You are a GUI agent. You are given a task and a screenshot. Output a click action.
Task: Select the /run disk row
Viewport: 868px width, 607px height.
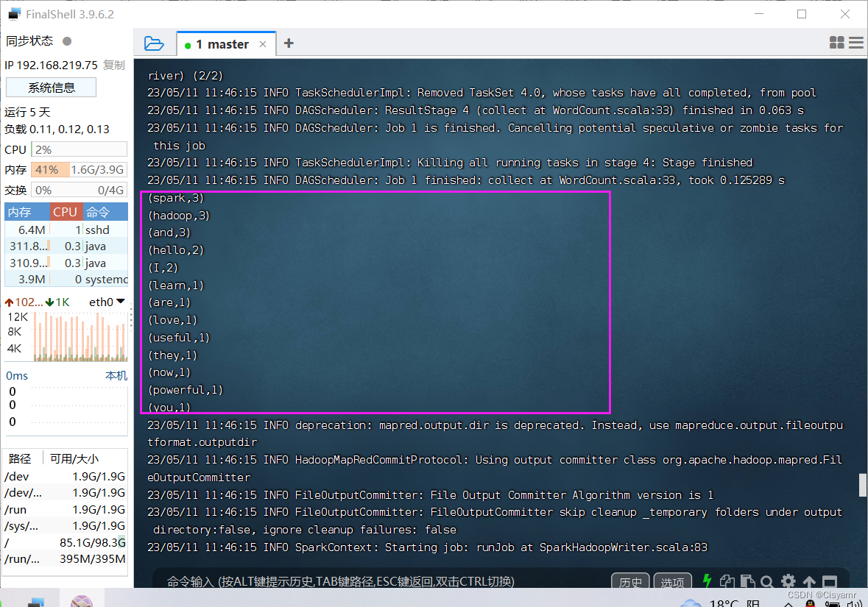66,510
